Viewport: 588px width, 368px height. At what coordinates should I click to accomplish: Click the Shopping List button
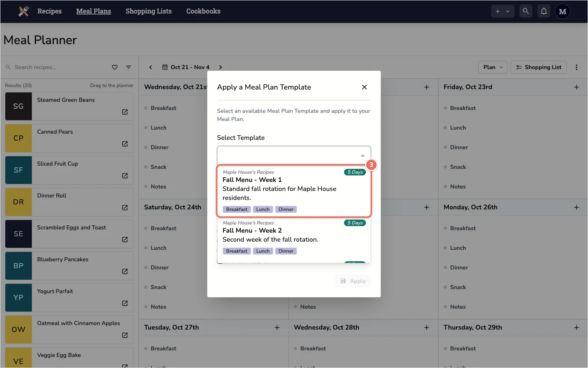(539, 67)
